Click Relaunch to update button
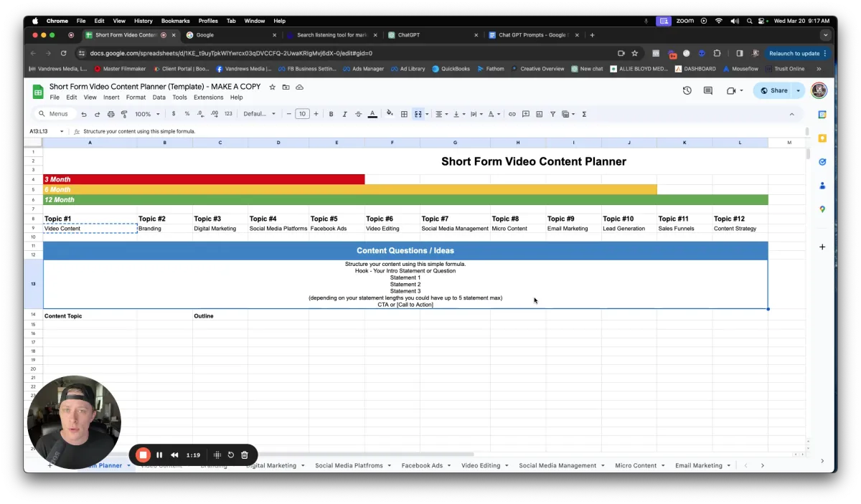The image size is (861, 504). pos(794,53)
